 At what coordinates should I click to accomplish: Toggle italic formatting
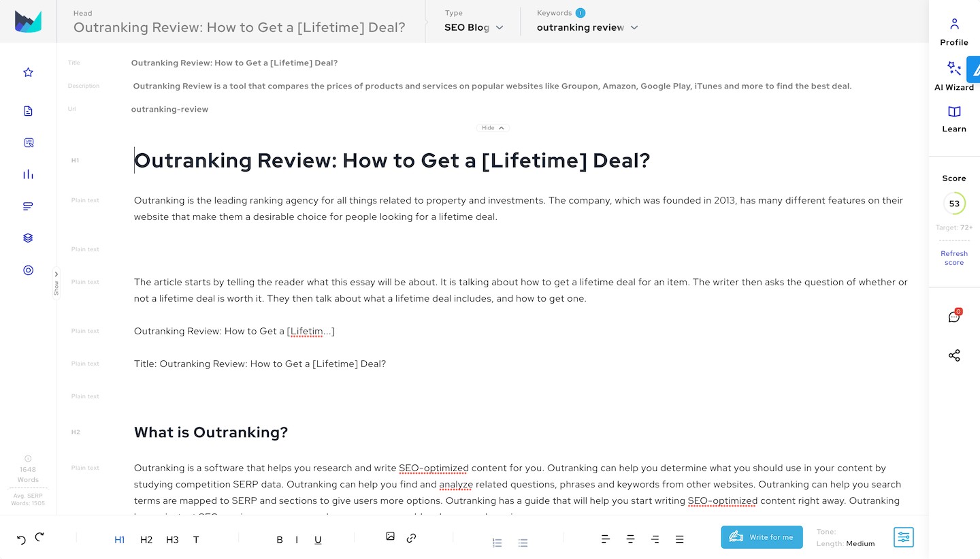(297, 540)
